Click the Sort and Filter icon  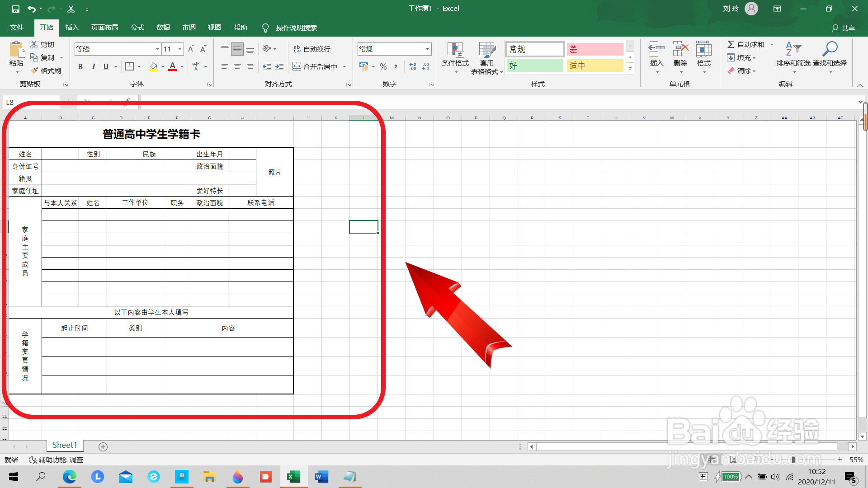(793, 49)
